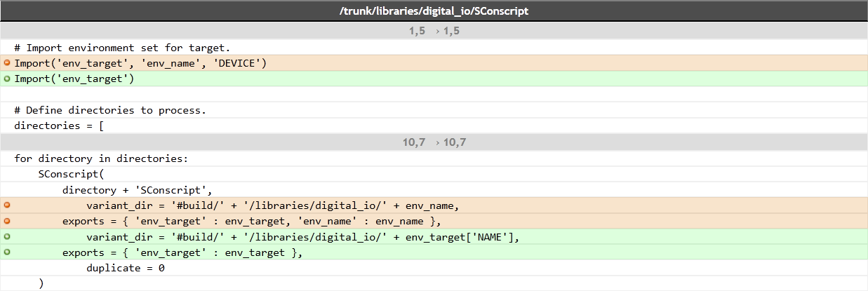Viewport: 868px width, 291px height.
Task: Click the closing parenthesis on the last line
Action: (x=41, y=283)
